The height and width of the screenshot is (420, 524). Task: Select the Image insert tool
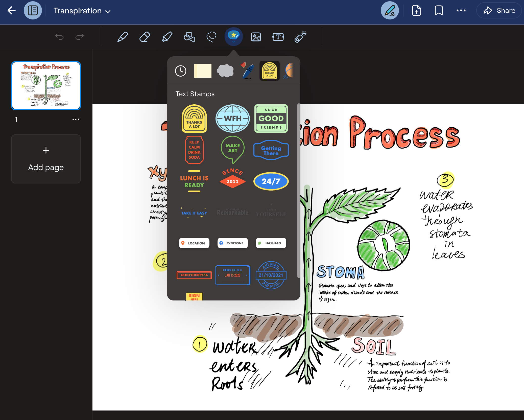pos(255,37)
